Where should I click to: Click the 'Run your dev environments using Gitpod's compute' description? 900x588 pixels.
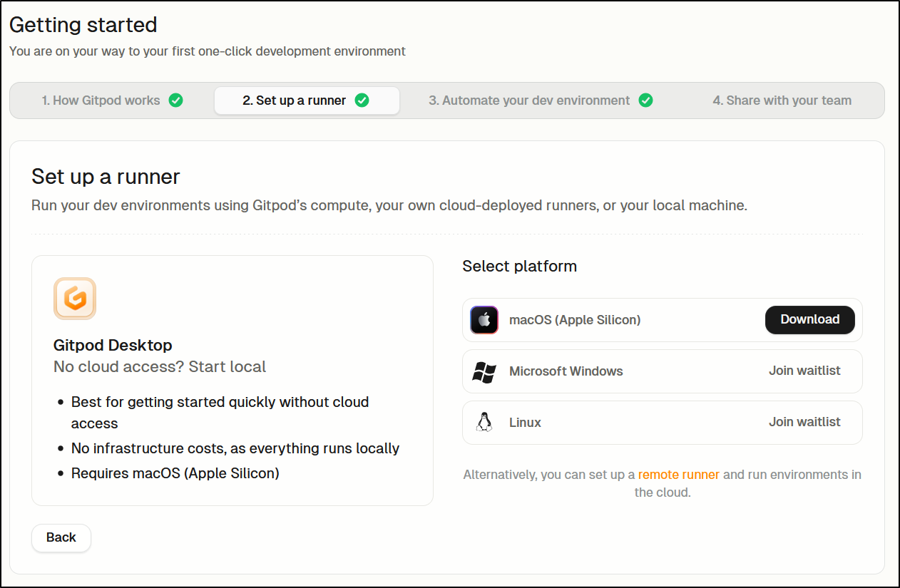click(389, 206)
